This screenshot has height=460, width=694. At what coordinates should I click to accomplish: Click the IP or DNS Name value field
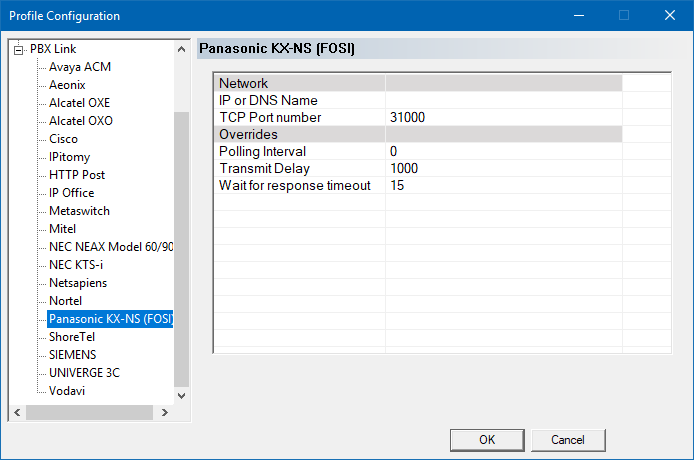pyautogui.click(x=504, y=101)
